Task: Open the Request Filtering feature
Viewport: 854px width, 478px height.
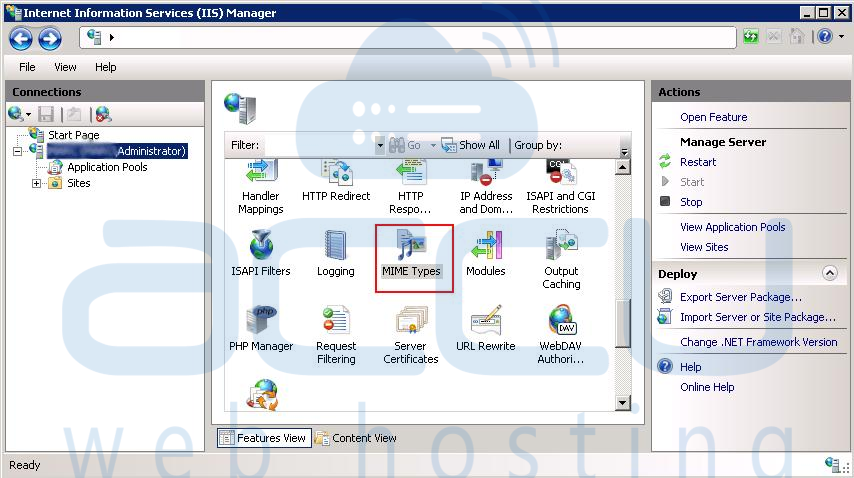Action: coord(336,334)
